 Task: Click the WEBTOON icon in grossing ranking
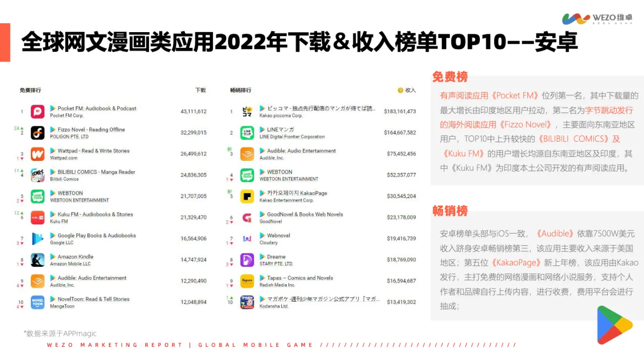pos(247,175)
